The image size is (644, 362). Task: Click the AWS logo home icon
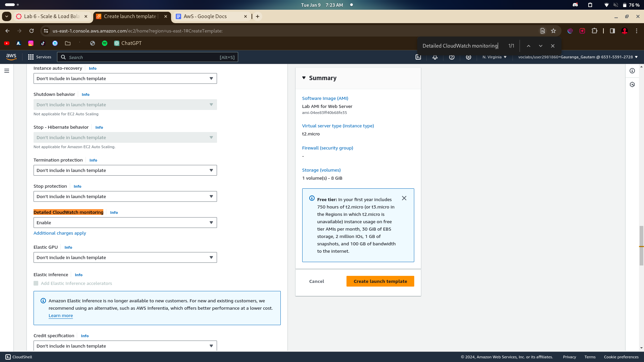tap(11, 57)
